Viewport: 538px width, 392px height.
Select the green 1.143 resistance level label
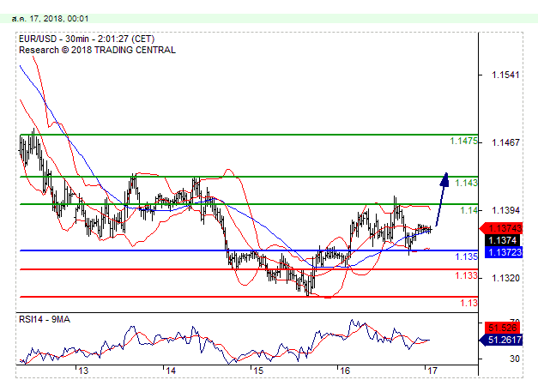466,183
